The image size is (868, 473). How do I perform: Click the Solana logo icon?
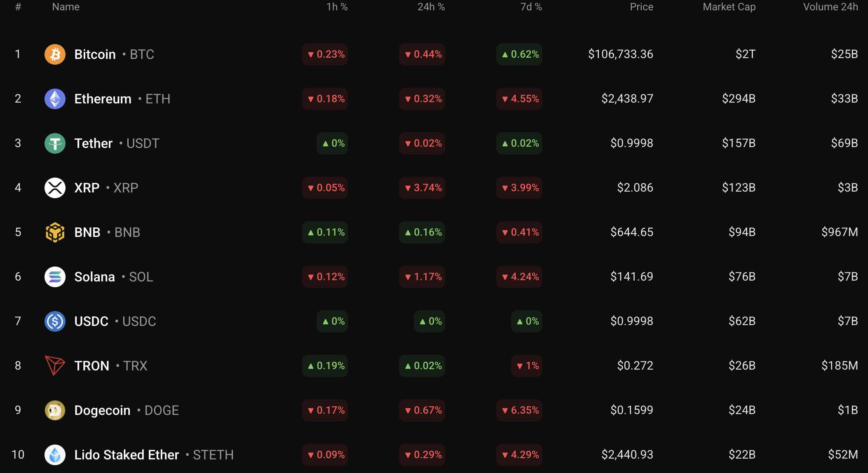(x=55, y=277)
